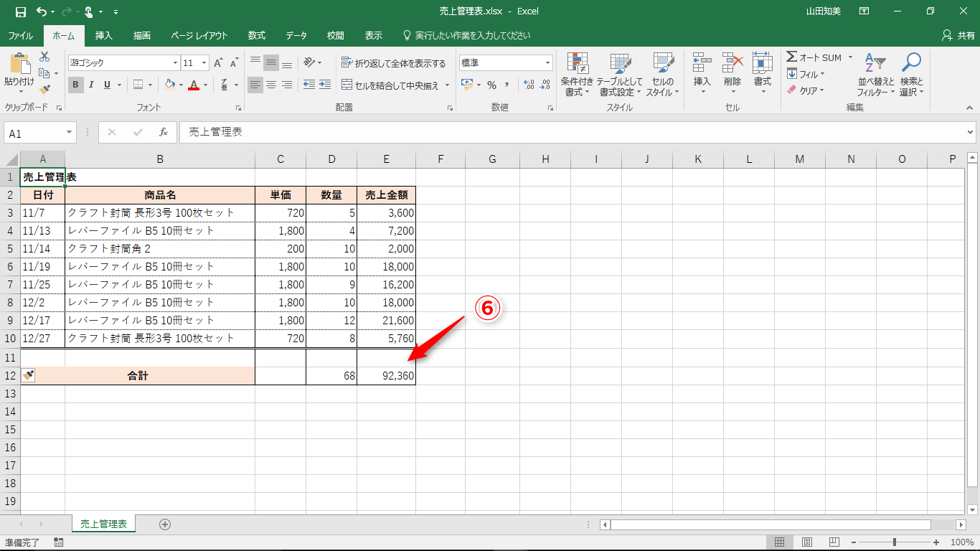This screenshot has width=980, height=551.
Task: Copy the selected cell
Action: 44,73
